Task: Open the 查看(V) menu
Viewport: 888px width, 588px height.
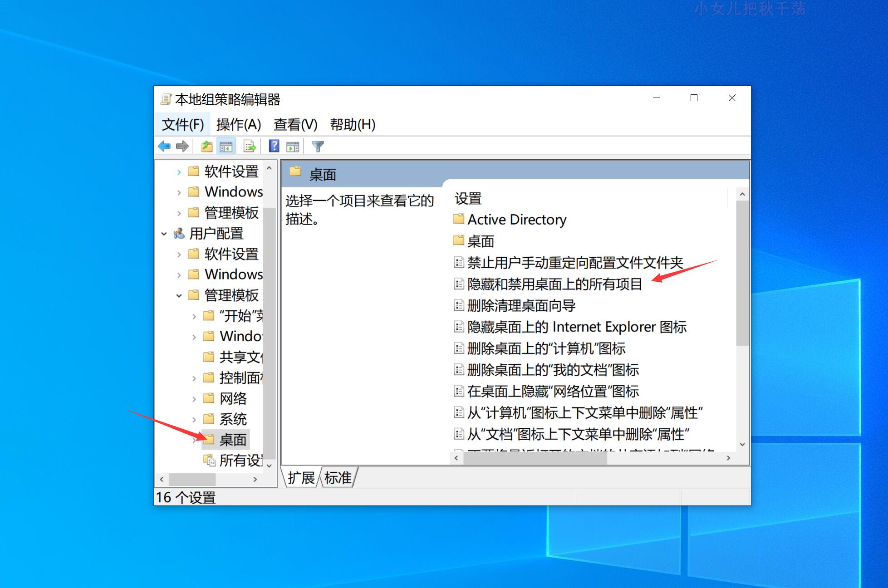Action: (x=295, y=124)
